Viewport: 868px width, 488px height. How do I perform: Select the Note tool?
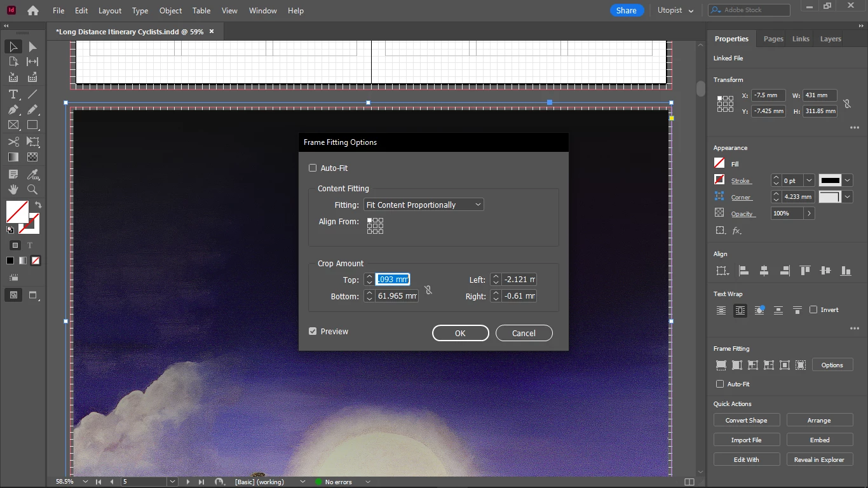(x=13, y=174)
